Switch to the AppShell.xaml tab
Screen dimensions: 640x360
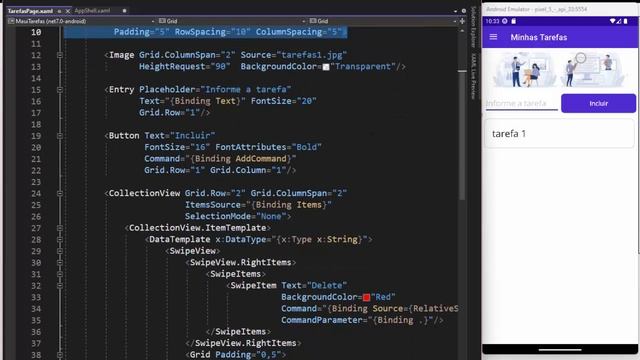point(92,11)
